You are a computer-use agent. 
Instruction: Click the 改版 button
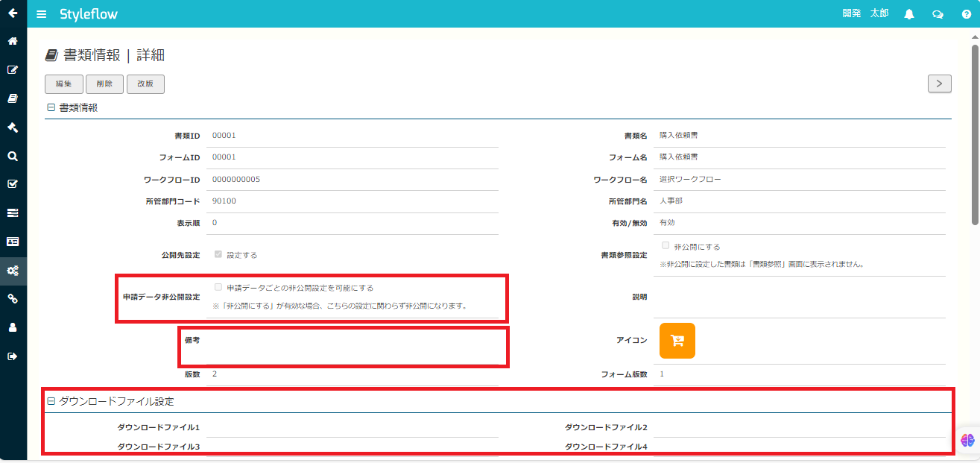(145, 84)
